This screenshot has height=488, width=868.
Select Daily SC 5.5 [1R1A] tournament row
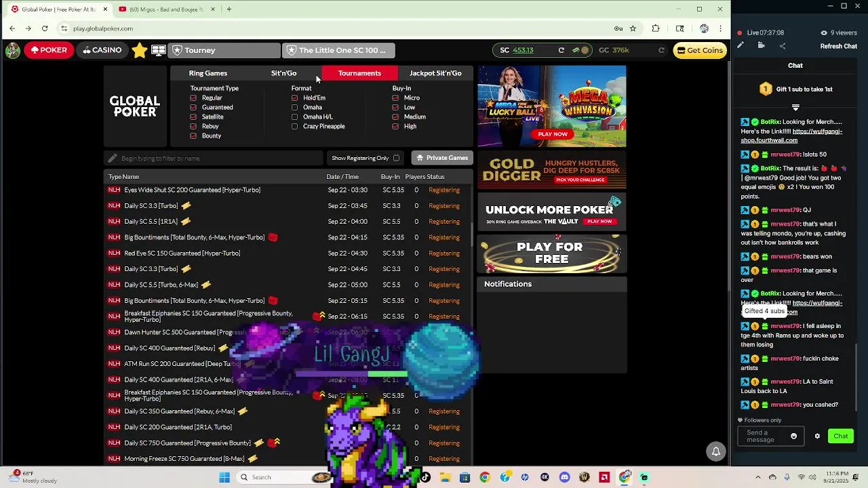287,222
